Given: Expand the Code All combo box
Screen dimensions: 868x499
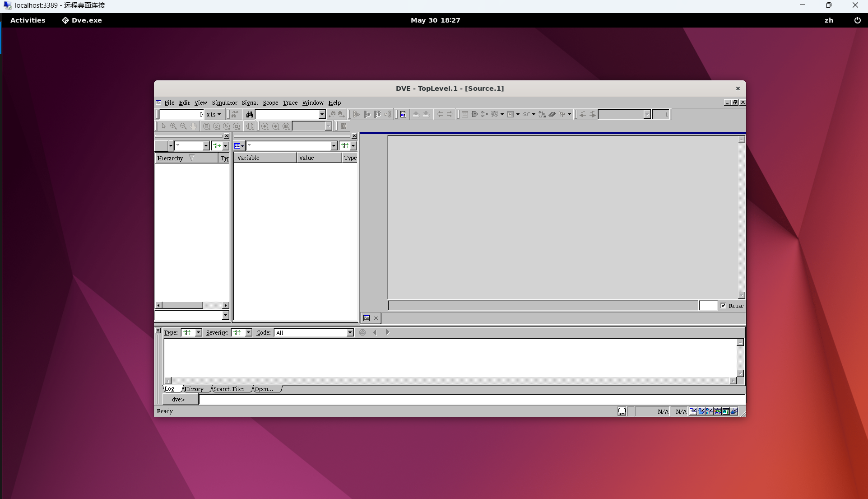Looking at the screenshot, I should click(350, 333).
